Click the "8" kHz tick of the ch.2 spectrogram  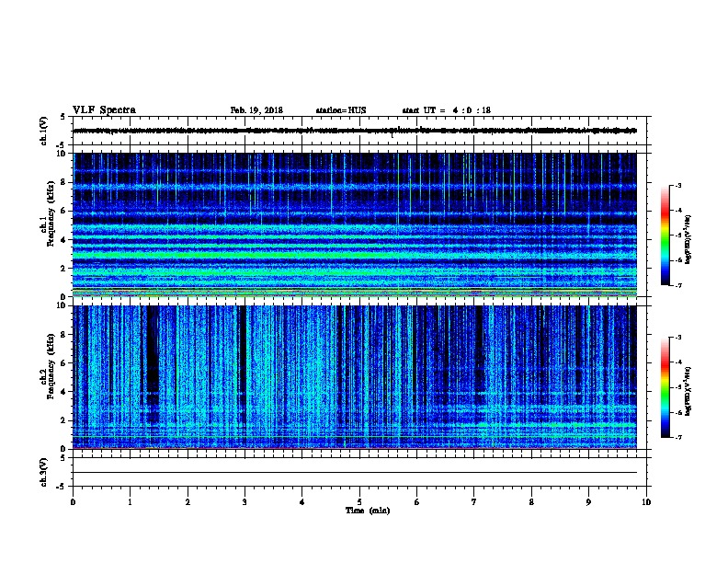click(65, 335)
